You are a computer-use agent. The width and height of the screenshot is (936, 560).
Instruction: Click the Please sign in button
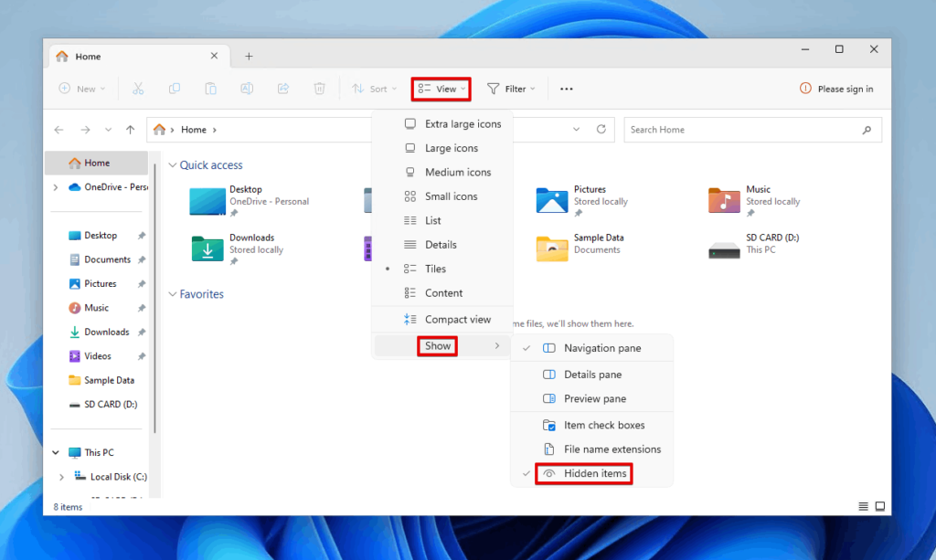(x=836, y=88)
